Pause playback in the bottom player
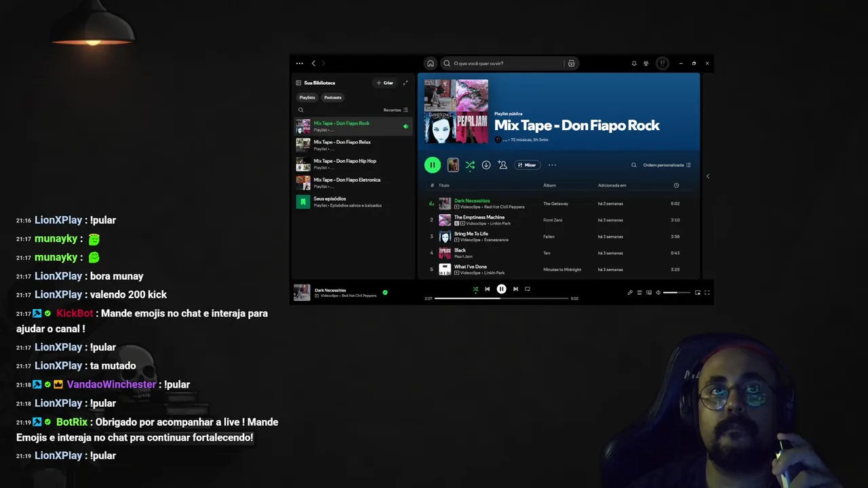The width and height of the screenshot is (868, 488). (x=501, y=289)
